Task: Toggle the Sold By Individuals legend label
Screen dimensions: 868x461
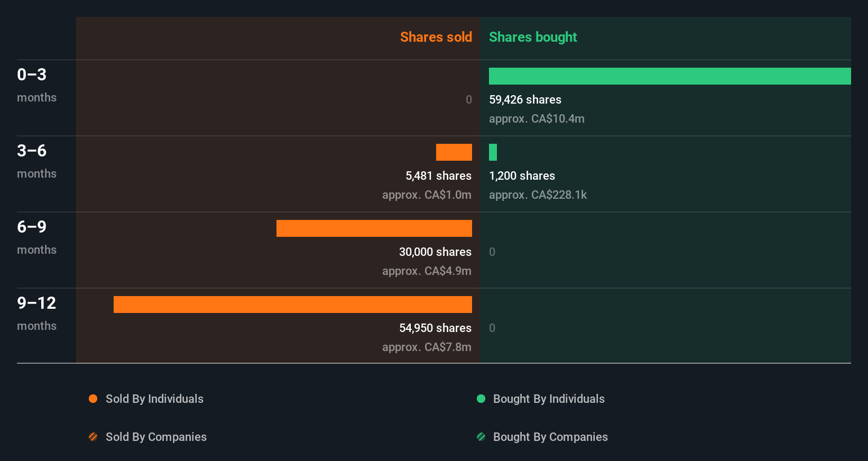Action: [154, 399]
